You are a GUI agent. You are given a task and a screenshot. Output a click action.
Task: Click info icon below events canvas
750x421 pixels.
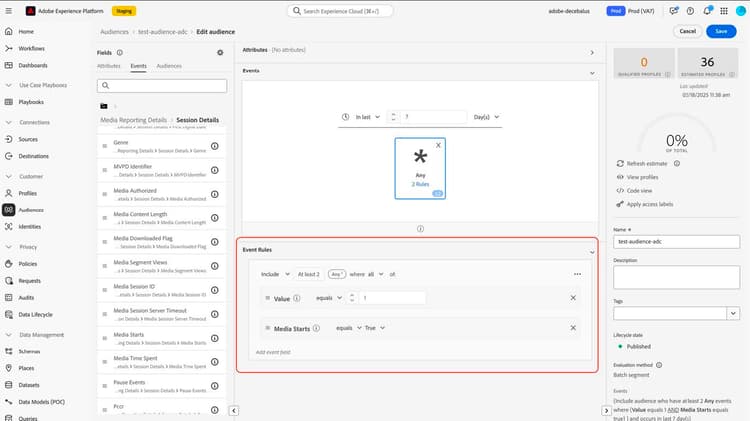(420, 229)
